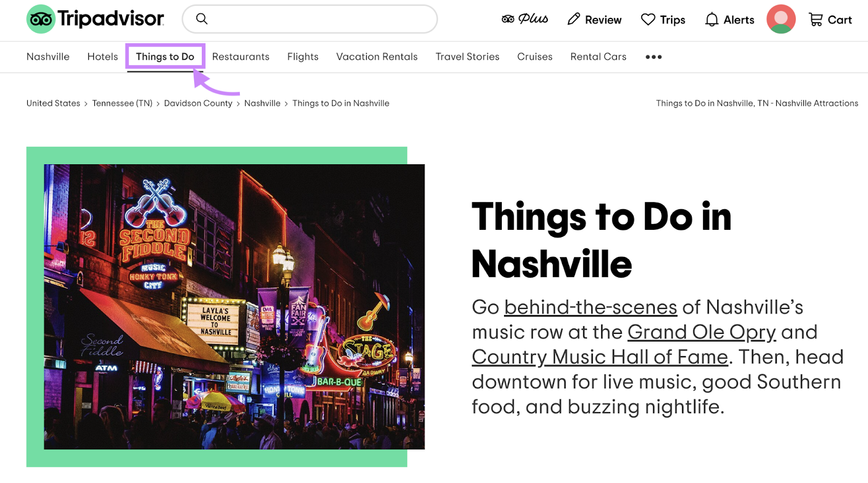Click the Trips text link
Viewport: 868px width, 483px height.
(x=673, y=20)
